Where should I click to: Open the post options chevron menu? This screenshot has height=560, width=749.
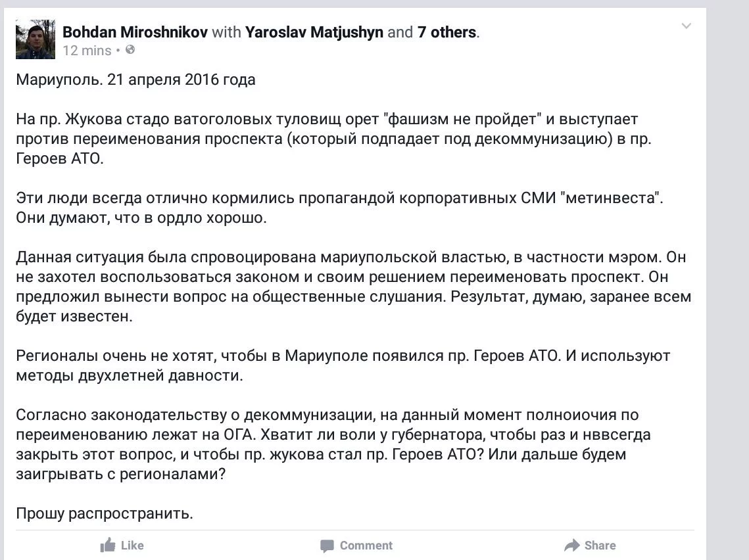(x=686, y=26)
